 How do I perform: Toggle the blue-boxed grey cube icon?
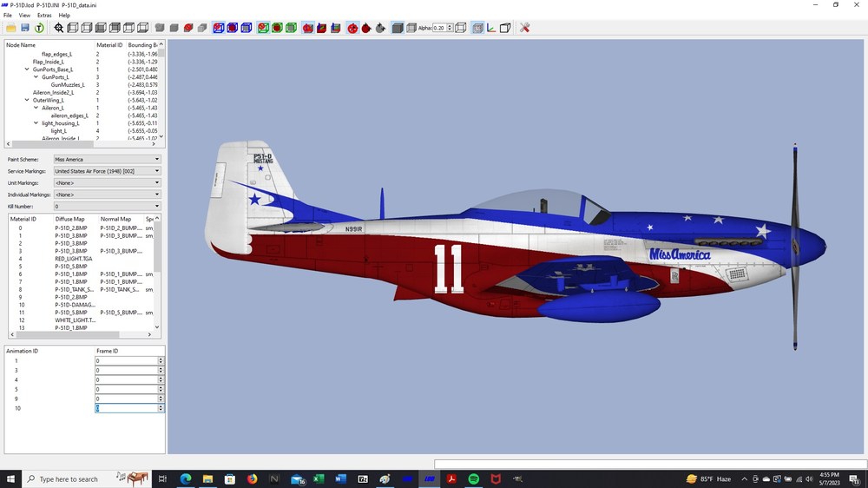247,28
